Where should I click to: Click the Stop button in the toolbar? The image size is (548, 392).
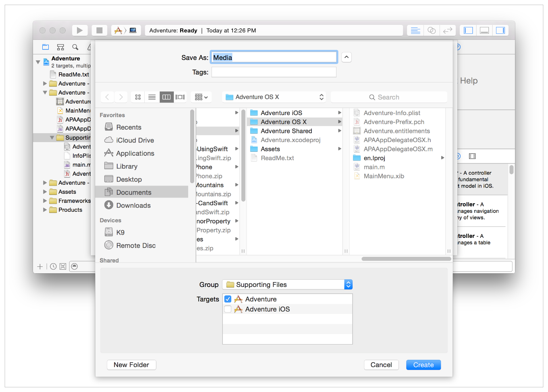pyautogui.click(x=100, y=30)
